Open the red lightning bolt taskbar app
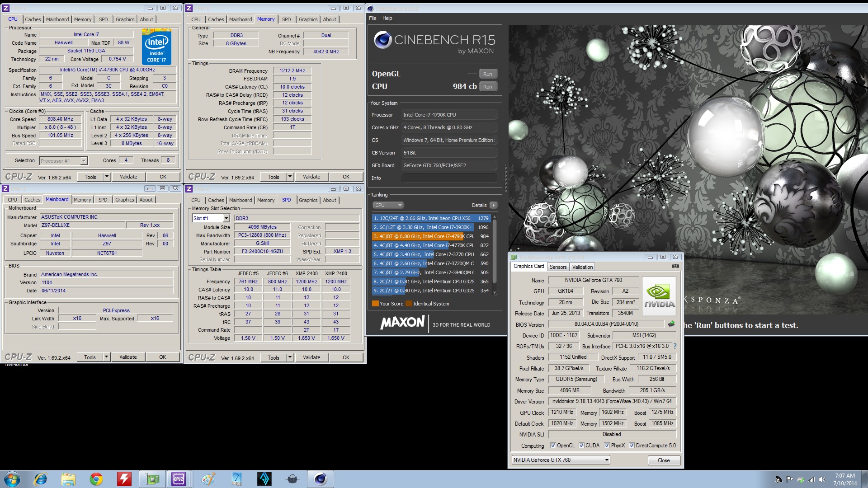This screenshot has width=868, height=488. coord(124,479)
